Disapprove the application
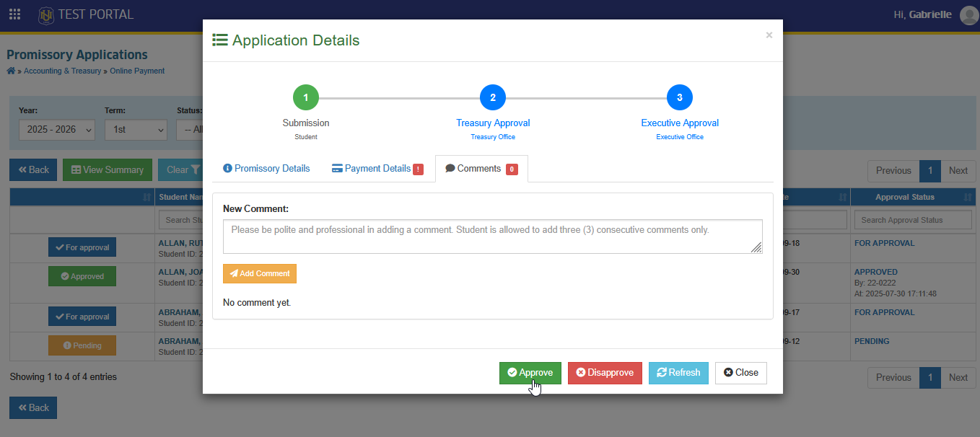980x437 pixels. pyautogui.click(x=605, y=373)
